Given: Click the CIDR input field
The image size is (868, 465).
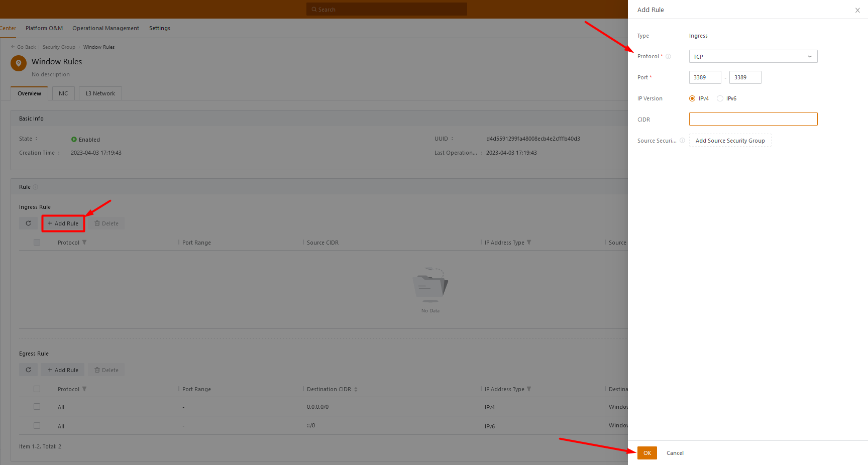Looking at the screenshot, I should tap(752, 120).
